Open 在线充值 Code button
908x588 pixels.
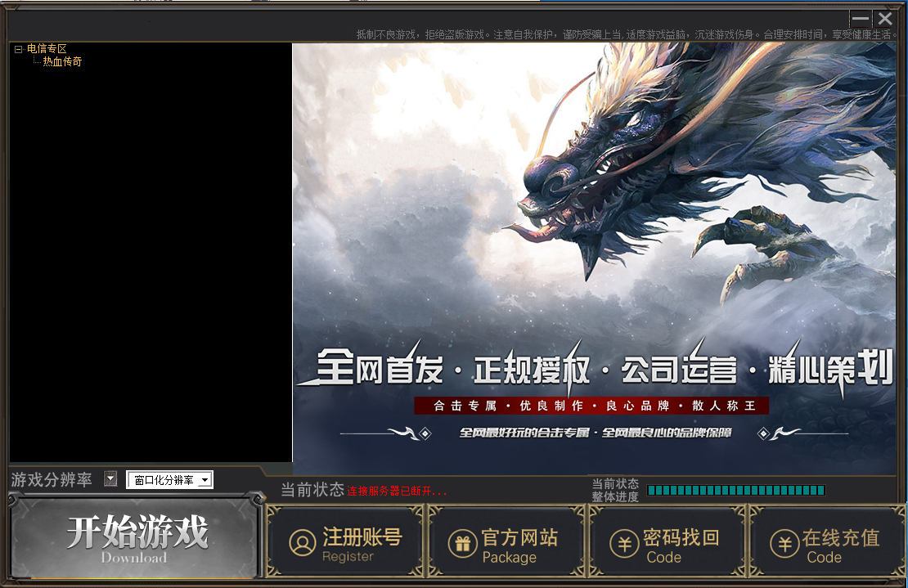[x=828, y=541]
